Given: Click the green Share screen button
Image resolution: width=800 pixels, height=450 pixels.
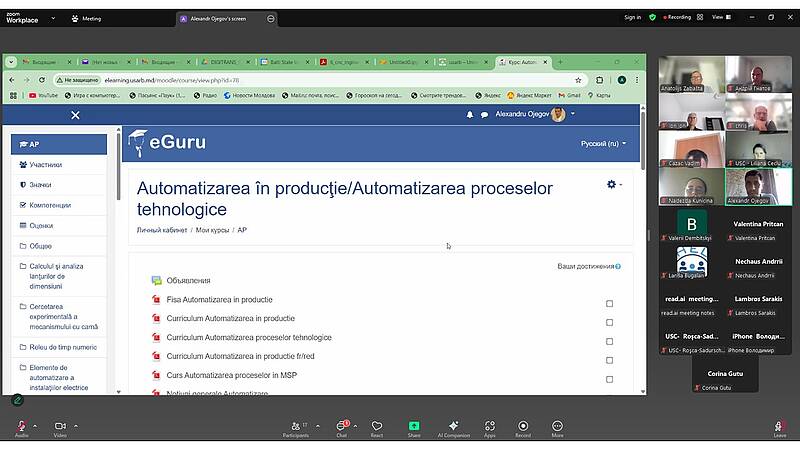Looking at the screenshot, I should (414, 428).
